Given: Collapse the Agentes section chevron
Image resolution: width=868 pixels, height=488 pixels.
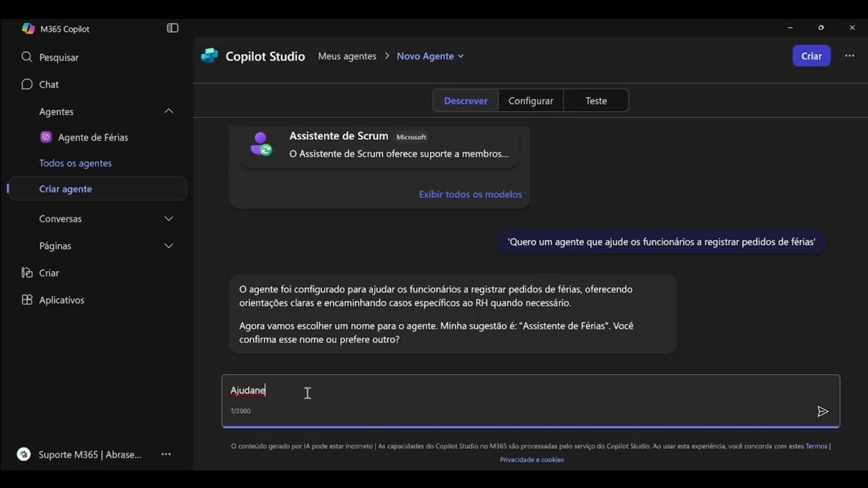Looking at the screenshot, I should pyautogui.click(x=169, y=111).
